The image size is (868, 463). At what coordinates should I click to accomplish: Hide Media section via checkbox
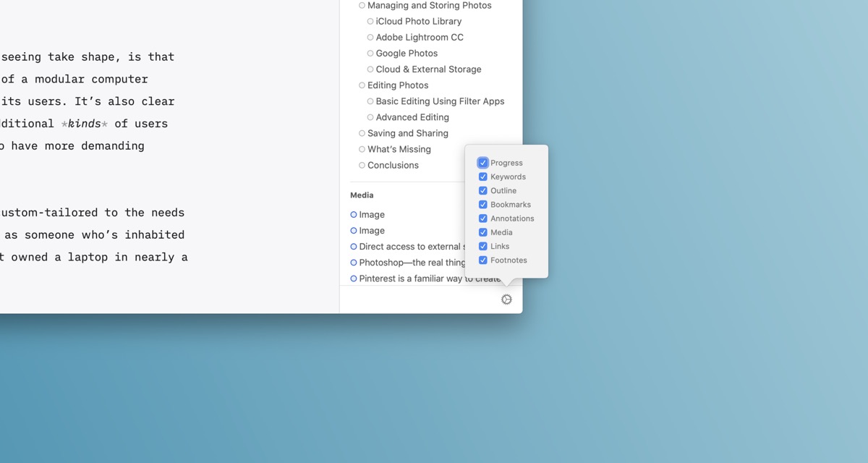tap(482, 232)
